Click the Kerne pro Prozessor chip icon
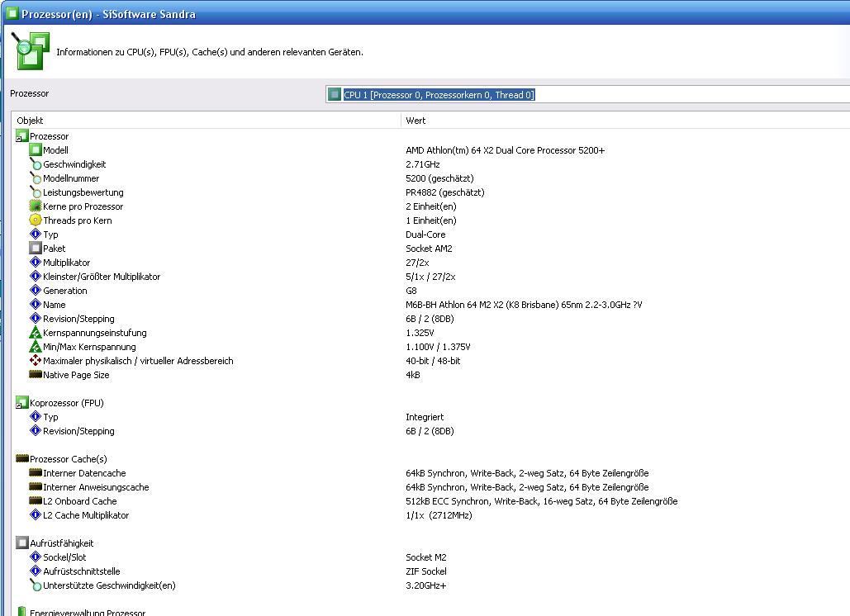The width and height of the screenshot is (850, 616). click(x=36, y=206)
